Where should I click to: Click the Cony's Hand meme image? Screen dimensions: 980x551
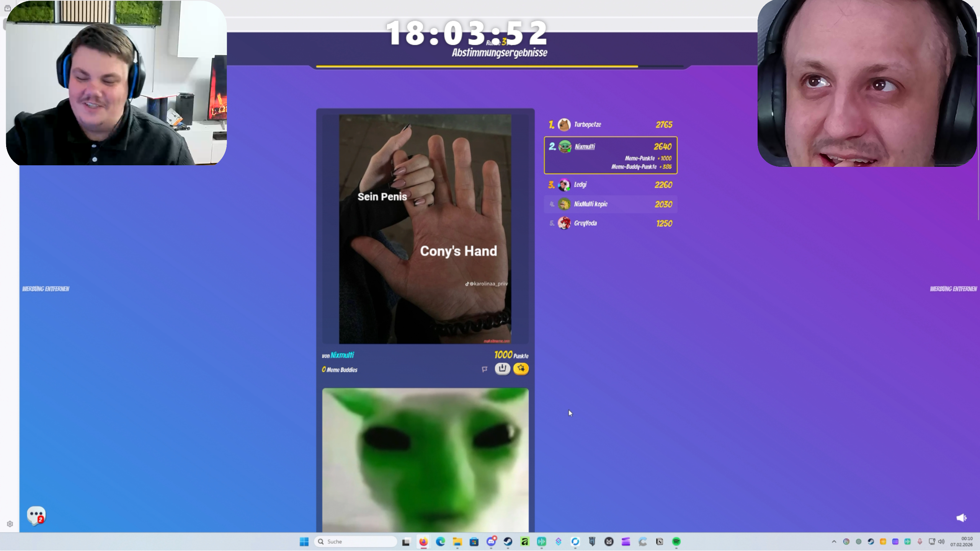(x=425, y=229)
